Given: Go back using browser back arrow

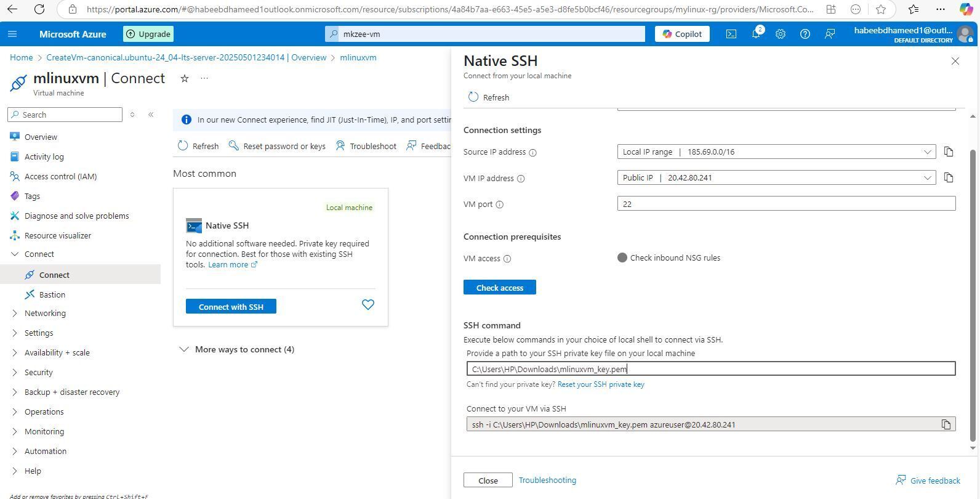Looking at the screenshot, I should tap(12, 9).
